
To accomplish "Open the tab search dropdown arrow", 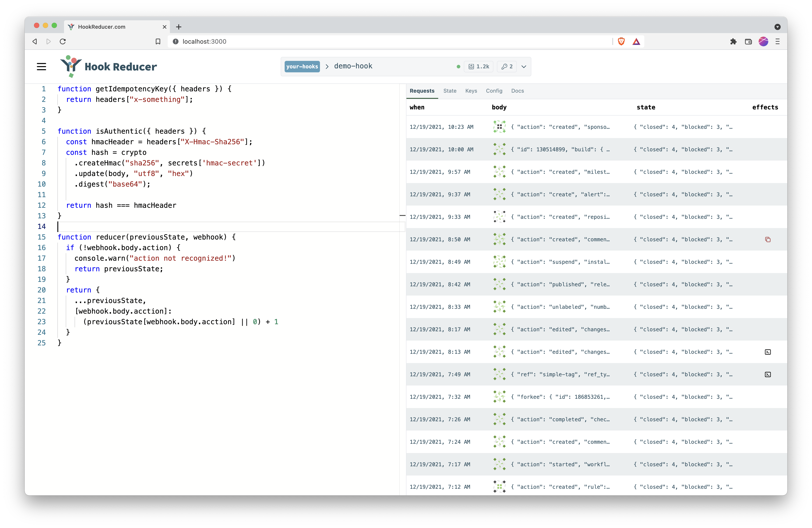I will point(778,27).
